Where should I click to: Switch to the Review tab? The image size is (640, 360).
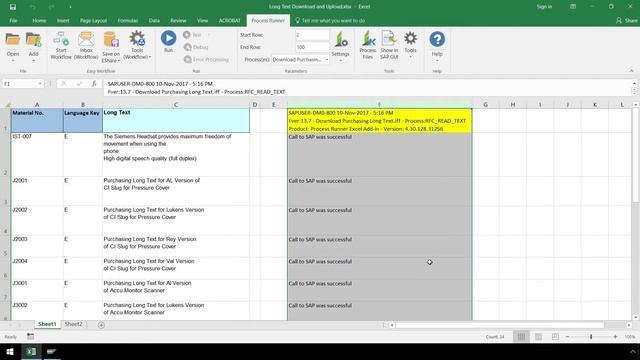[x=178, y=20]
